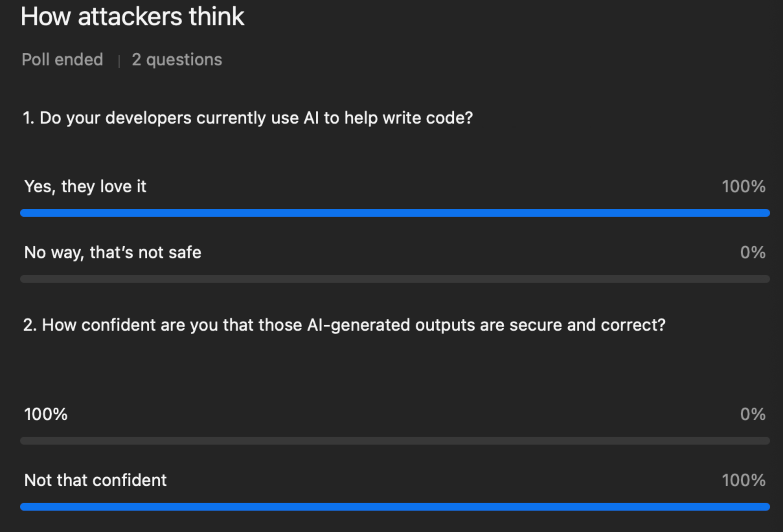Click the 100% result beside "Not that confident"
Screen dimensions: 783x532
[x=743, y=480]
